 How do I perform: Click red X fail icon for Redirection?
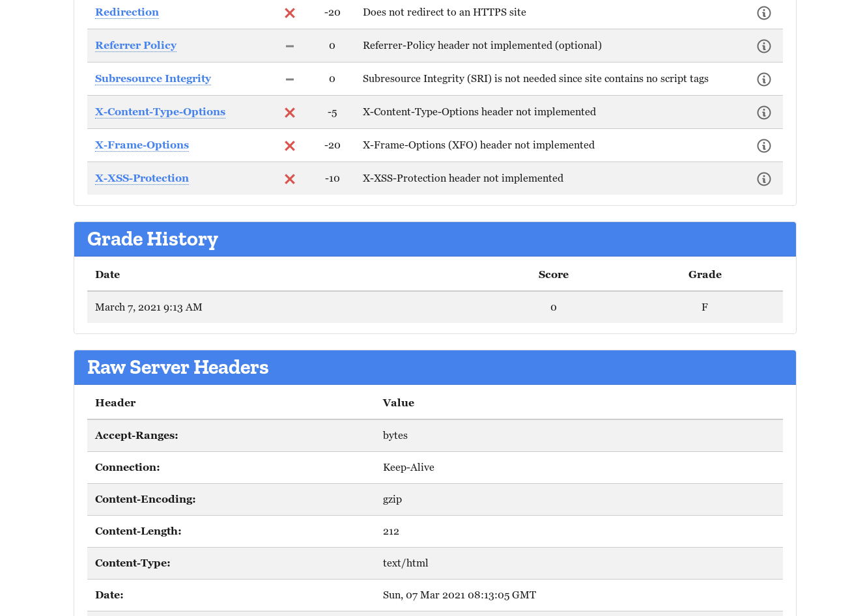coord(290,13)
